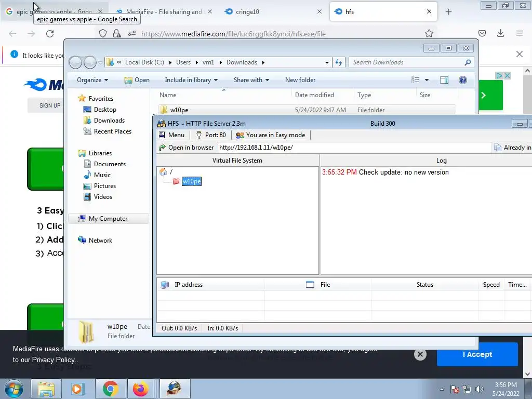
Task: Click the Open button in Explorer toolbar
Action: (x=137, y=80)
